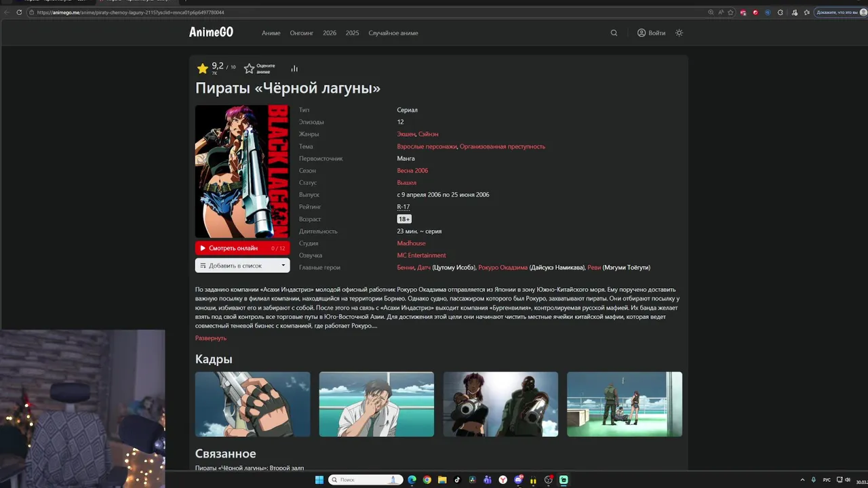
Task: Click the 18+ age badge
Action: pos(404,219)
